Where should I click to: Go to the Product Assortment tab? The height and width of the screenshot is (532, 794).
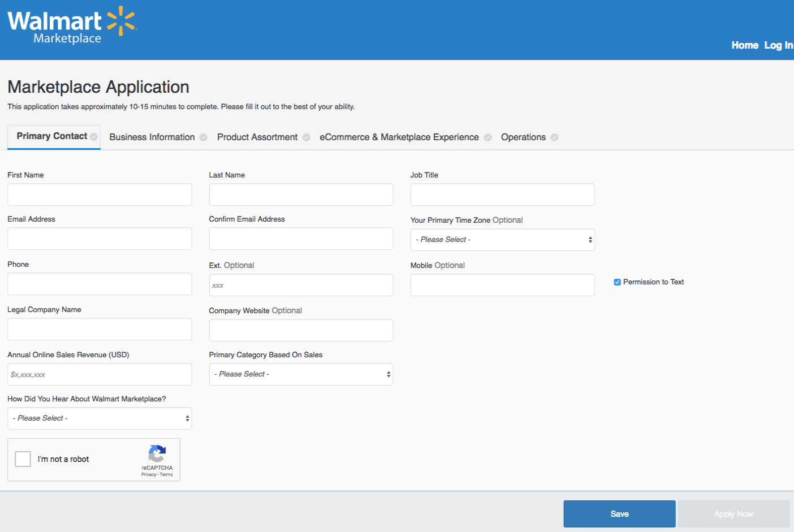click(257, 137)
